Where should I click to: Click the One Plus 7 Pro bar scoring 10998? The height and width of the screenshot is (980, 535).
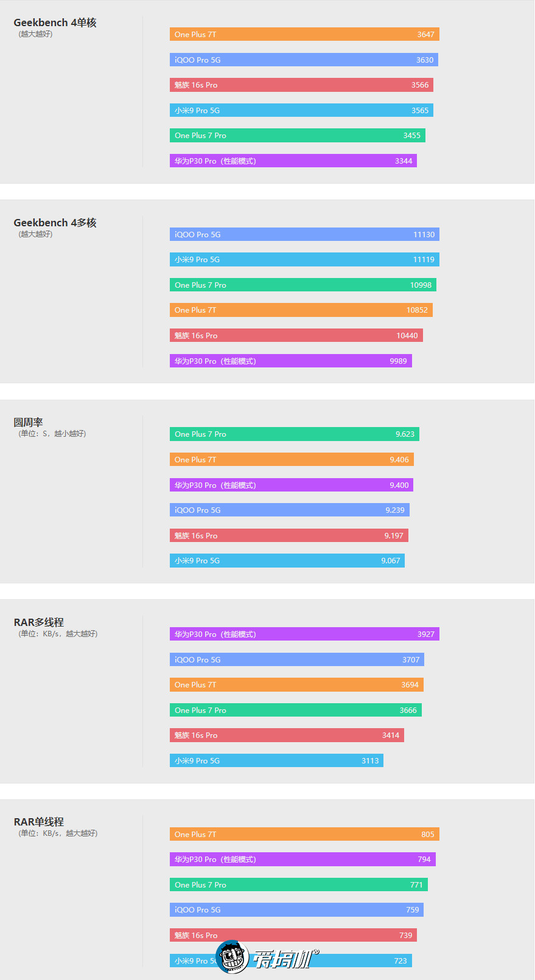point(303,285)
